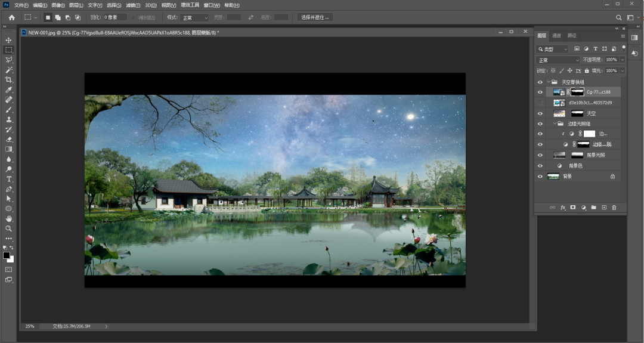
Task: Show the d3e10b3c1...403572d9 layer
Action: click(x=540, y=103)
